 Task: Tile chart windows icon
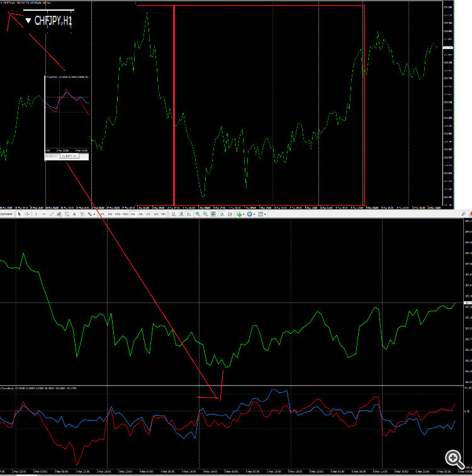pyautogui.click(x=213, y=214)
